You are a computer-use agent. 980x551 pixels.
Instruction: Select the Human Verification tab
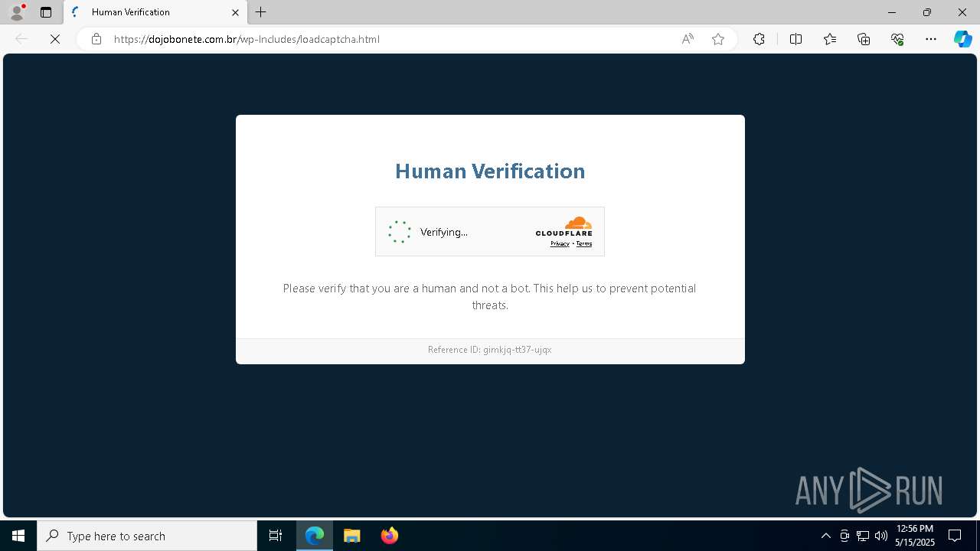(155, 12)
